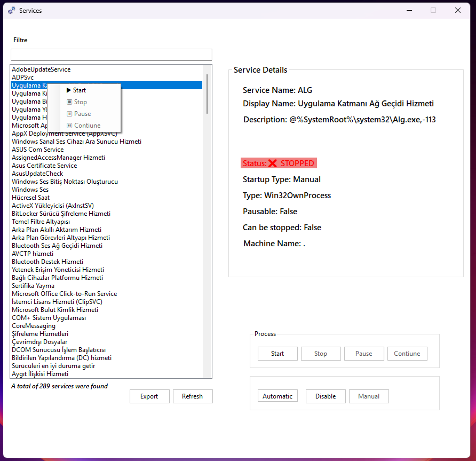Screen dimensions: 476x461
Task: Select Bağlı Cihazlar Platformu Hizmeti
Action: tap(107, 278)
